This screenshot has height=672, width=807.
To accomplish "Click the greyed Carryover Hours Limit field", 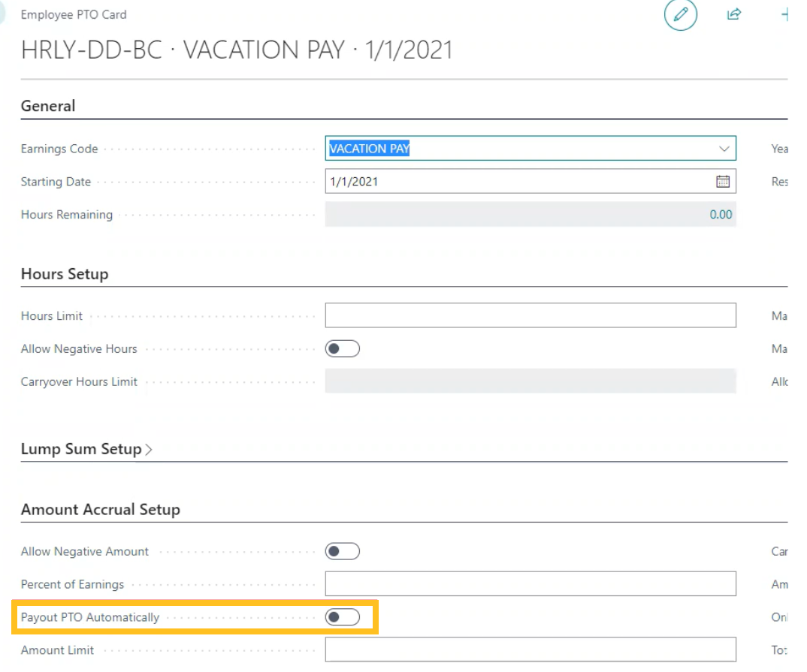I will tap(530, 381).
